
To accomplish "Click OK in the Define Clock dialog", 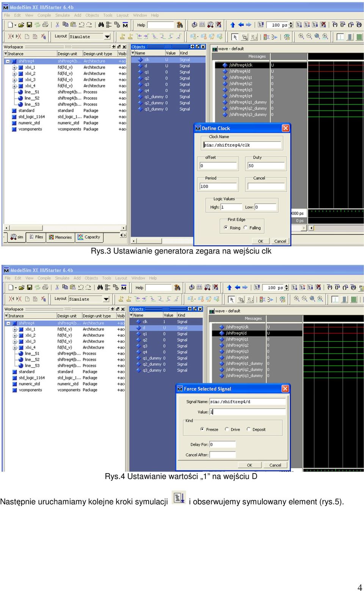I will point(260,241).
